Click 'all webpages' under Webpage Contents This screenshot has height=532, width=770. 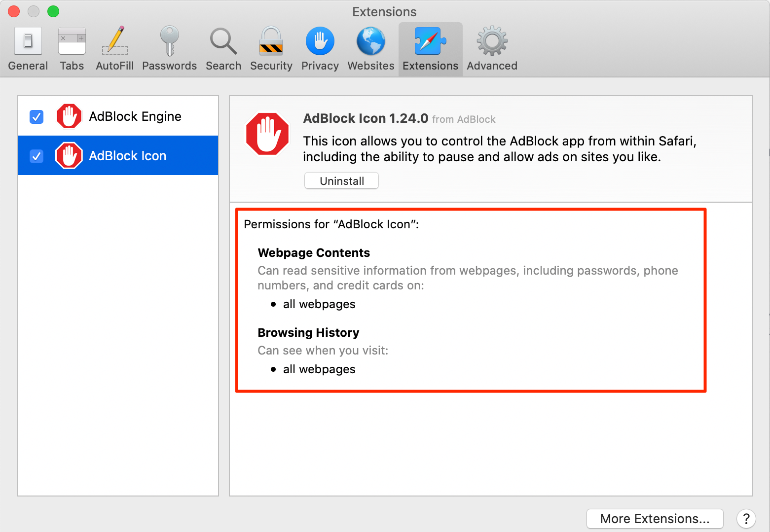pyautogui.click(x=319, y=304)
